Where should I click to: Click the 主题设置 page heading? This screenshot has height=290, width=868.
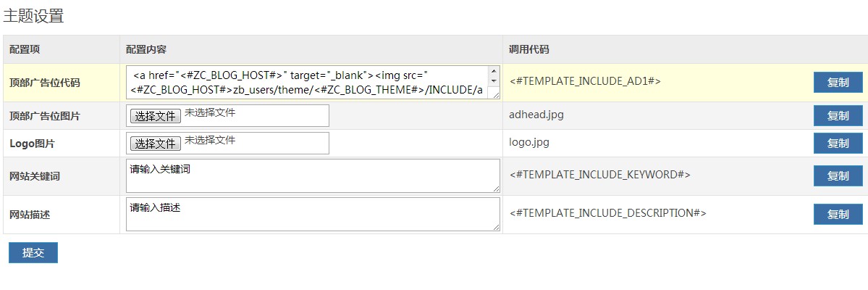(x=33, y=15)
